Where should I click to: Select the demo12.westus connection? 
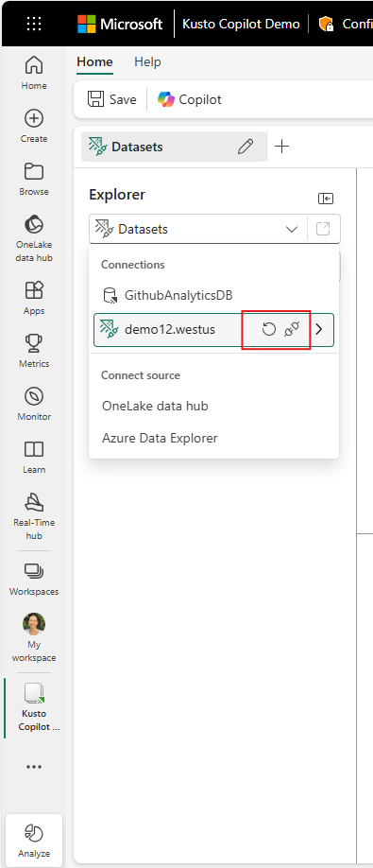click(213, 330)
